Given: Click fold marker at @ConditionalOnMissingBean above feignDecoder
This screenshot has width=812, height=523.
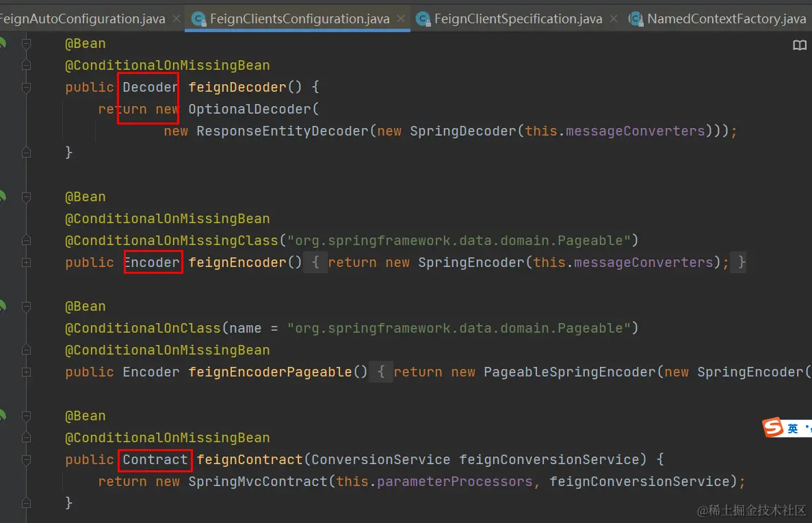Looking at the screenshot, I should click(27, 65).
